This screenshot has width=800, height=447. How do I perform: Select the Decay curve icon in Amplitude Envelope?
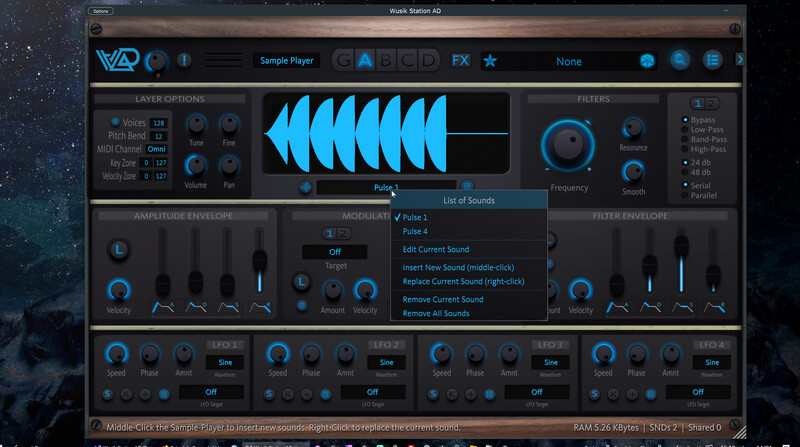(x=196, y=307)
